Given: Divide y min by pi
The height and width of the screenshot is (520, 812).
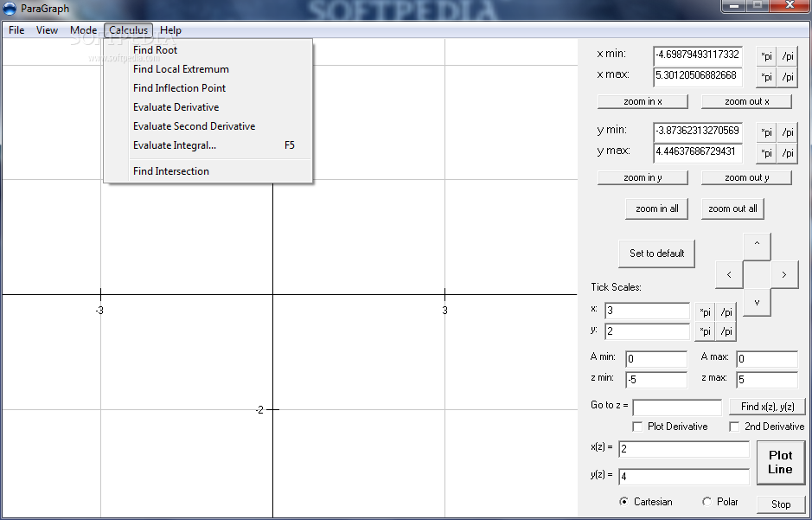Looking at the screenshot, I should [x=787, y=132].
